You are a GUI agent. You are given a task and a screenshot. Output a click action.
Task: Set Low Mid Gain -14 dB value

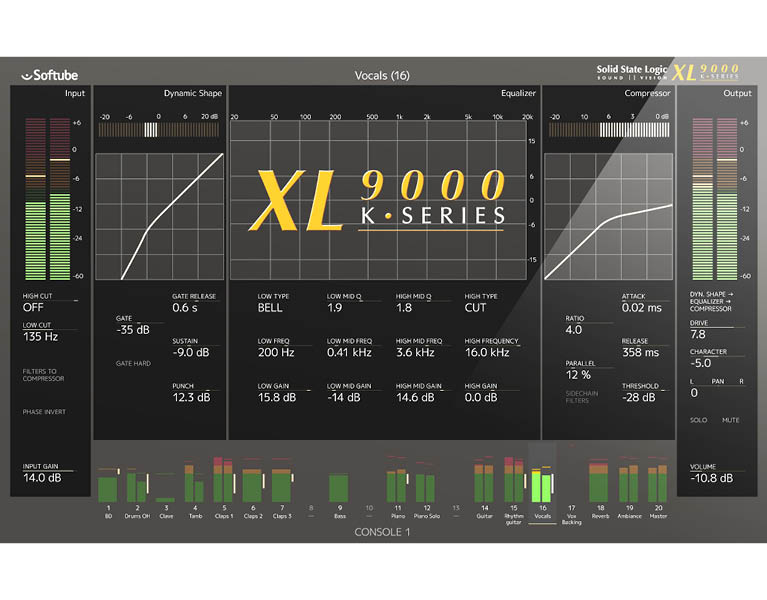[x=343, y=398]
